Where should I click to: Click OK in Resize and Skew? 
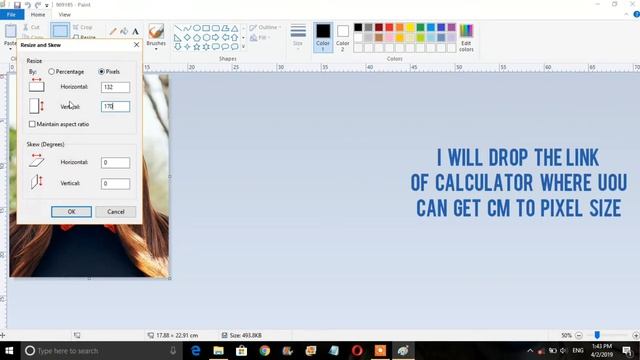[71, 212]
